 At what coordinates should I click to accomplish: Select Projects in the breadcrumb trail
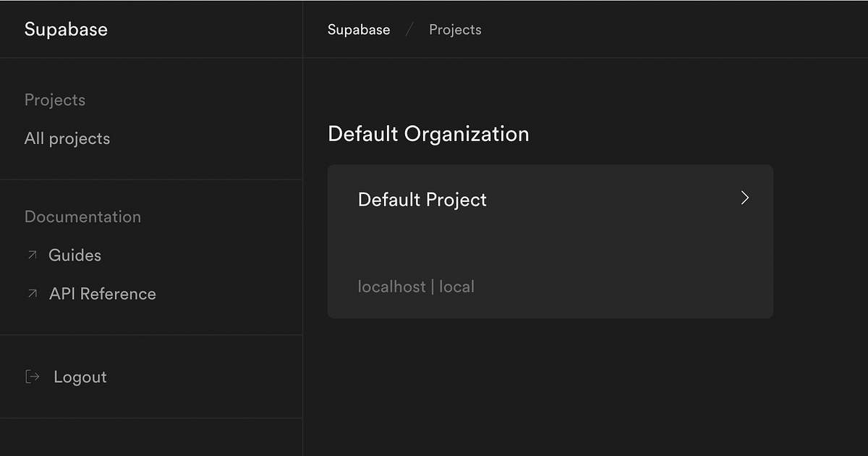455,30
